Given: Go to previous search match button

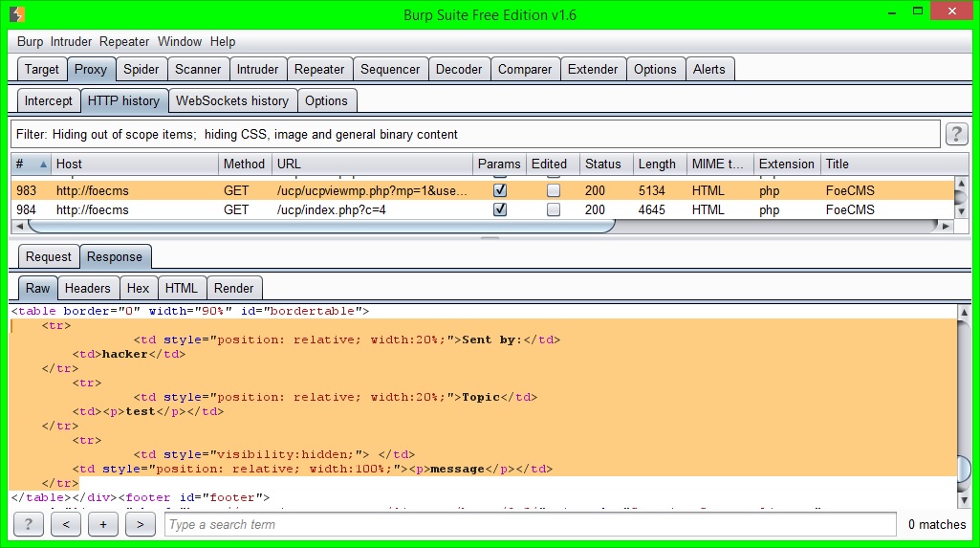Looking at the screenshot, I should tap(66, 524).
